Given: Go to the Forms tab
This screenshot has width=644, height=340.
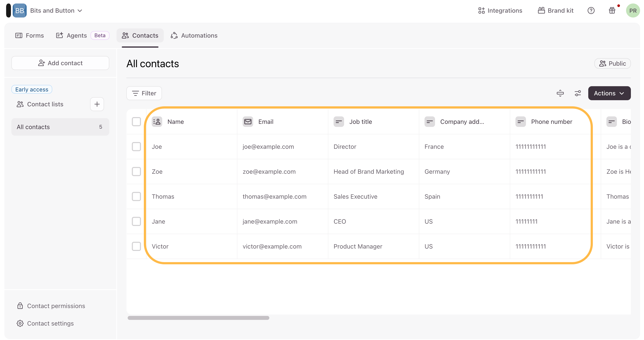Looking at the screenshot, I should point(30,35).
